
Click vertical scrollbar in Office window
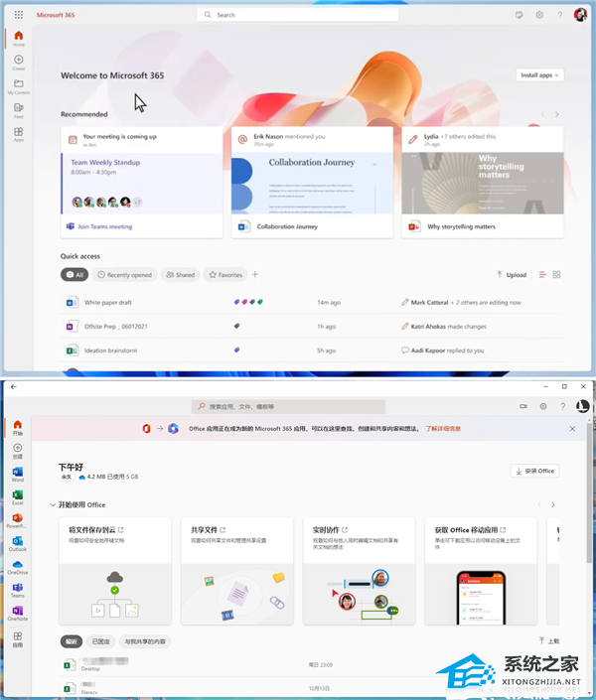pyautogui.click(x=590, y=493)
